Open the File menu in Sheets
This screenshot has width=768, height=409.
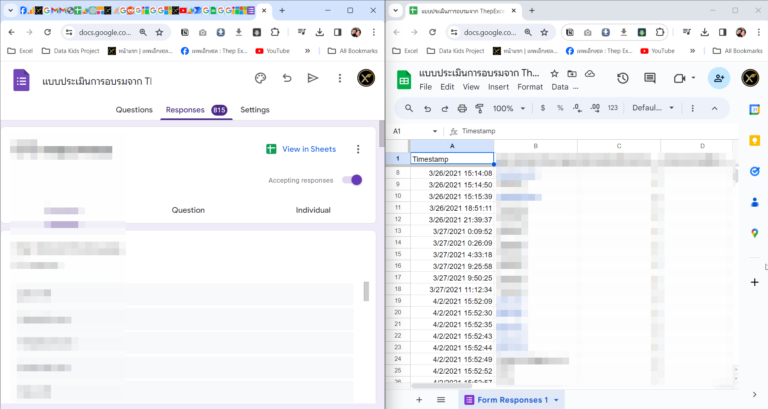[x=426, y=87]
